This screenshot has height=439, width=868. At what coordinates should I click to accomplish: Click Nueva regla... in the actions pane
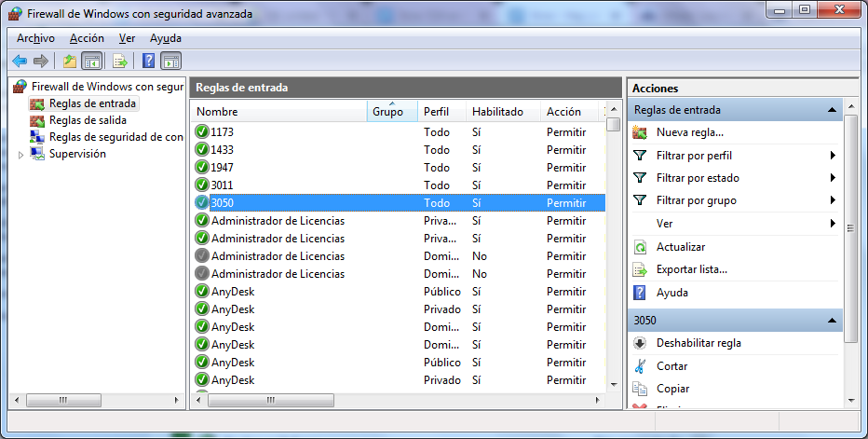[x=690, y=132]
